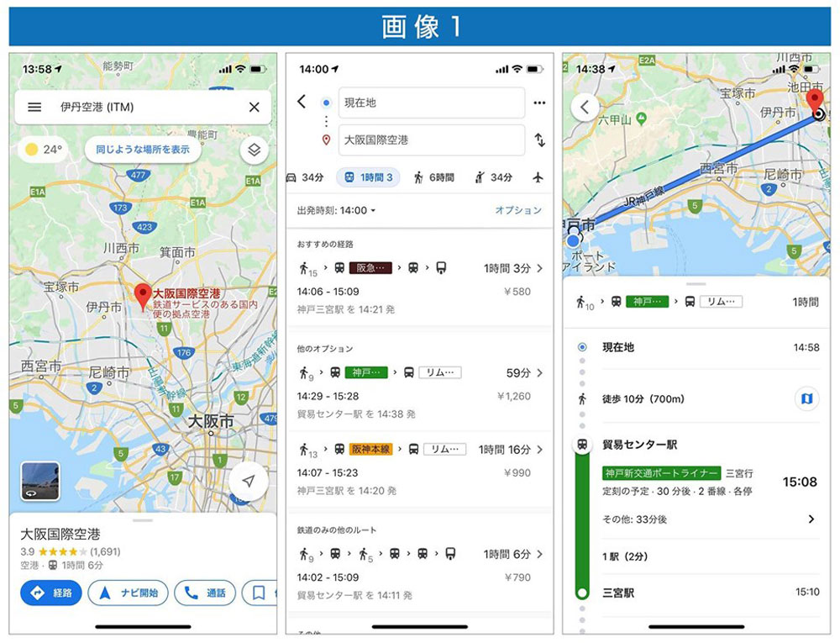Viewport: 840px width, 643px height.
Task: Tap the 24° weather chip
Action: [44, 150]
